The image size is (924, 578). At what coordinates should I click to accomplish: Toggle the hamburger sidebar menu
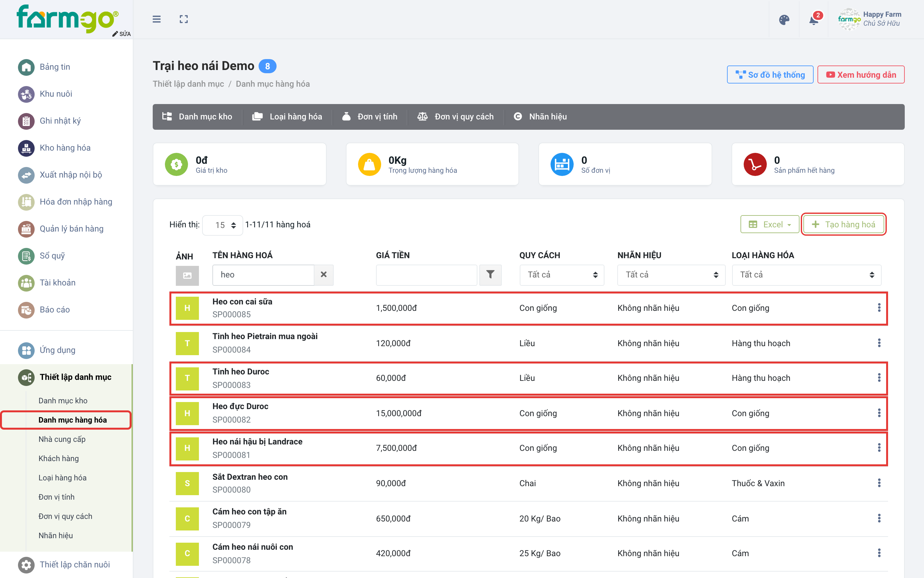[157, 19]
